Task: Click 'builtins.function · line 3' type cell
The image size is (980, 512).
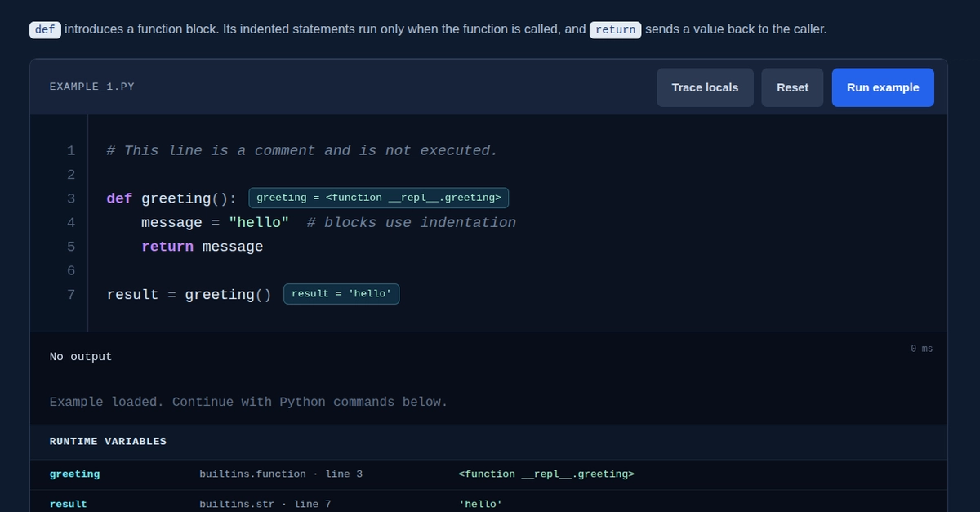Action: click(281, 474)
